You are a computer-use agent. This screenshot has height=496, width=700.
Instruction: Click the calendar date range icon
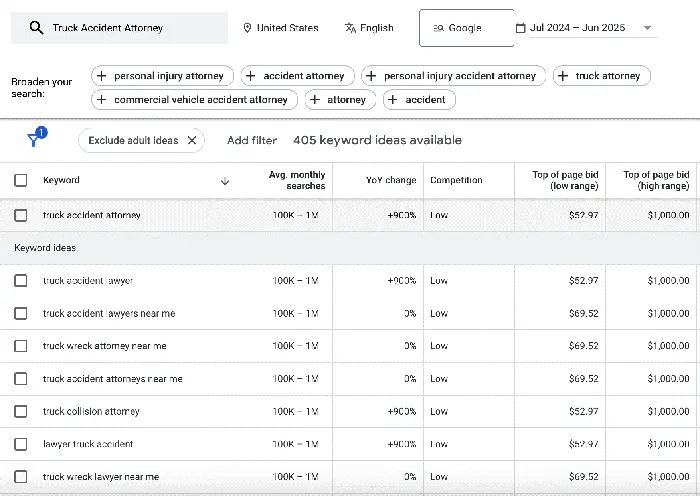[520, 28]
